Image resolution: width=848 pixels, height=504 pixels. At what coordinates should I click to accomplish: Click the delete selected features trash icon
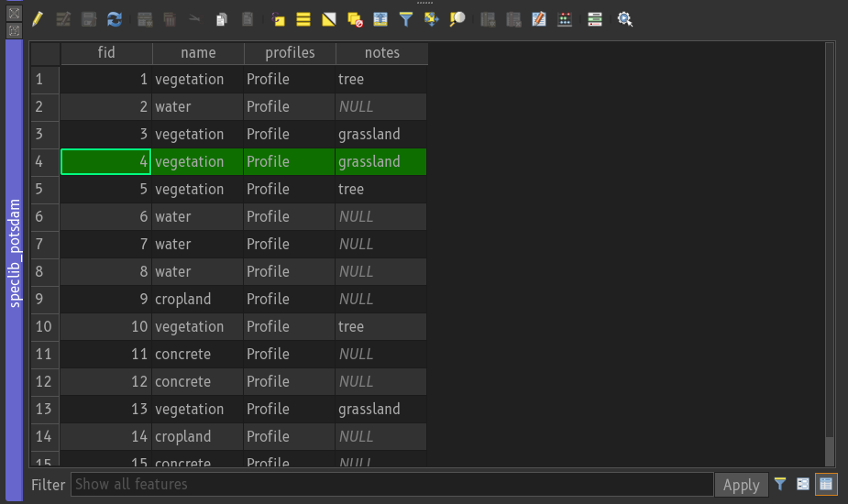(170, 19)
